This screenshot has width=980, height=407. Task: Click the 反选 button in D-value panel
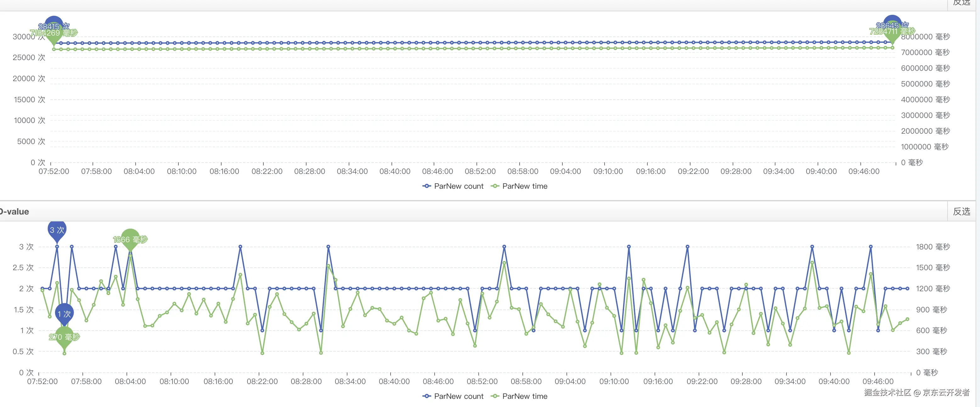coord(961,211)
